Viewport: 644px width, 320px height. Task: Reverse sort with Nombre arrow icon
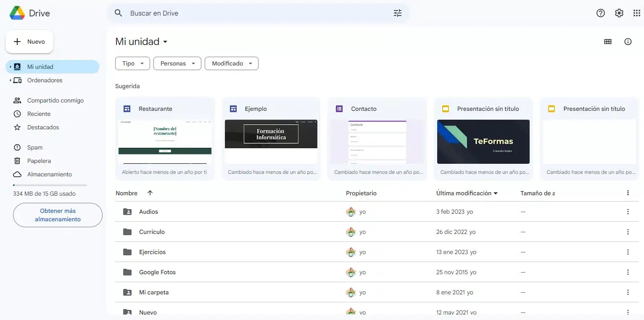[x=150, y=193]
